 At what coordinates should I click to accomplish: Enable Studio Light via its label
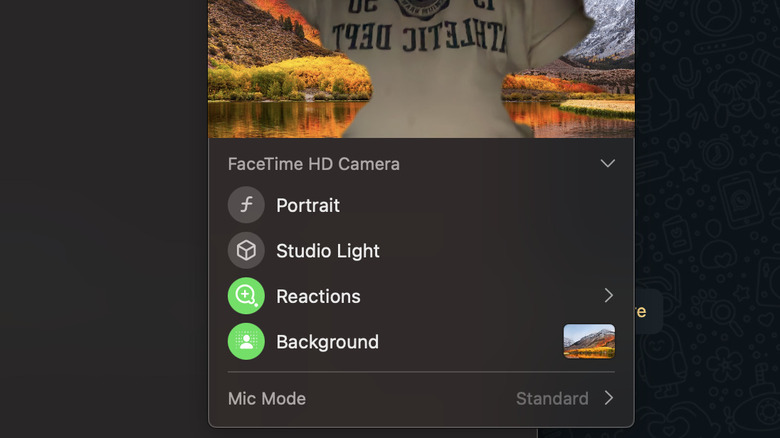click(x=328, y=251)
